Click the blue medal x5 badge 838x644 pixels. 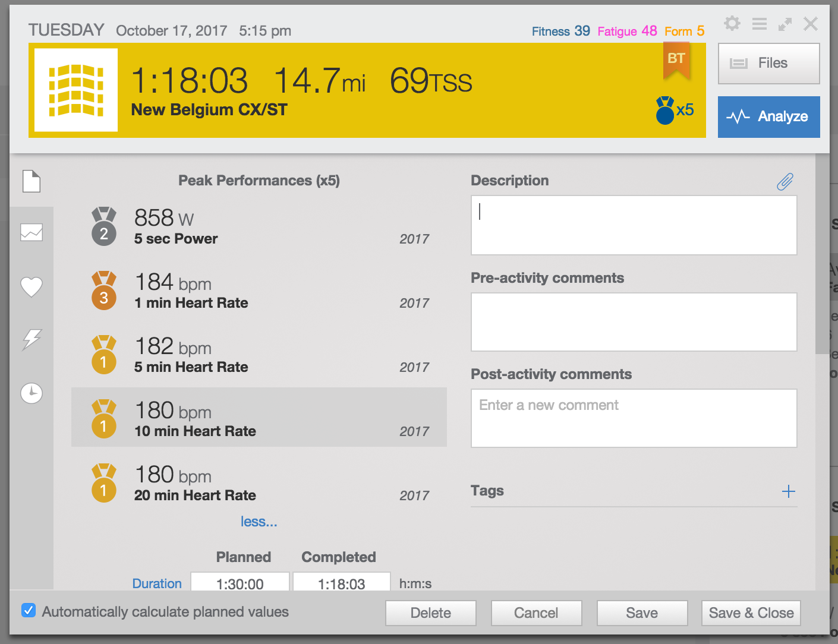(675, 111)
